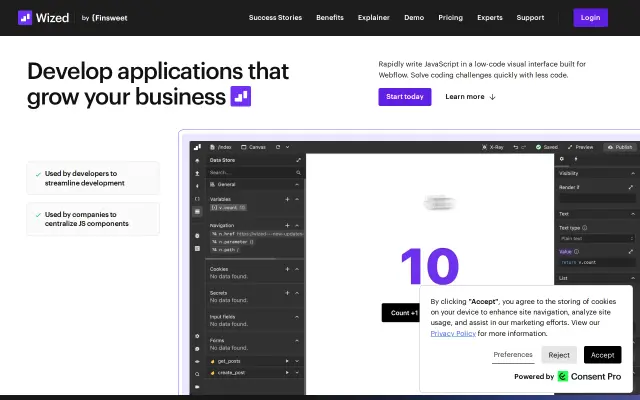The height and width of the screenshot is (400, 640).
Task: Select the n.path navigation entry
Action: tap(225, 249)
